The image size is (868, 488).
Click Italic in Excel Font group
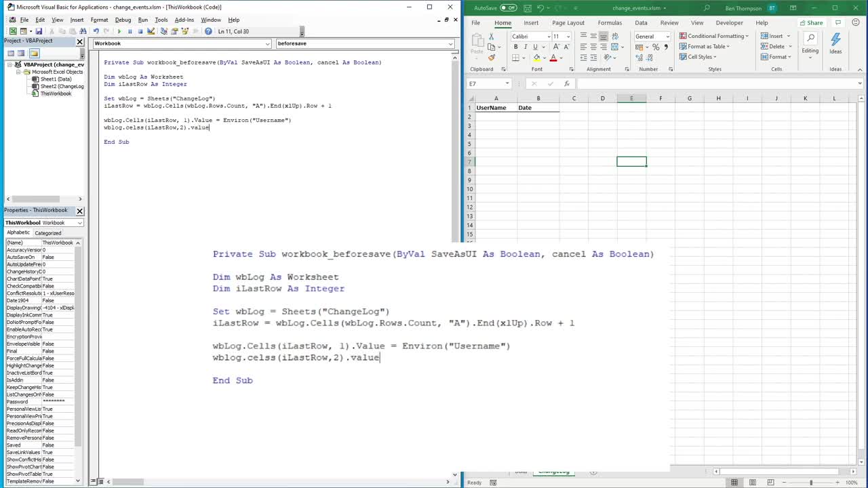[526, 47]
